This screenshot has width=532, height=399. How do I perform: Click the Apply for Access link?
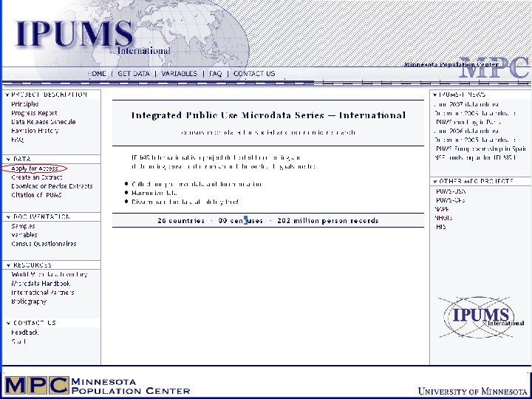(34, 168)
